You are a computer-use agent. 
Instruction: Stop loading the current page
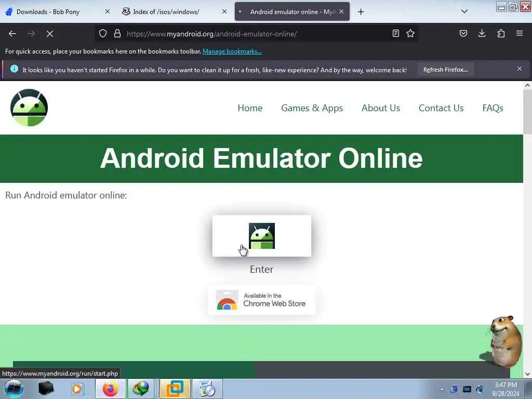(50, 34)
